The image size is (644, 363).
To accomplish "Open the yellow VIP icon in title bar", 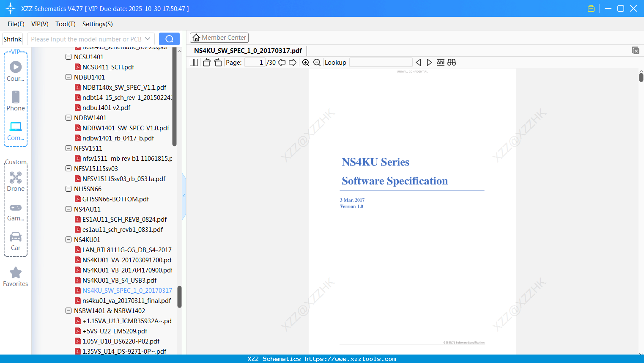I will click(591, 8).
